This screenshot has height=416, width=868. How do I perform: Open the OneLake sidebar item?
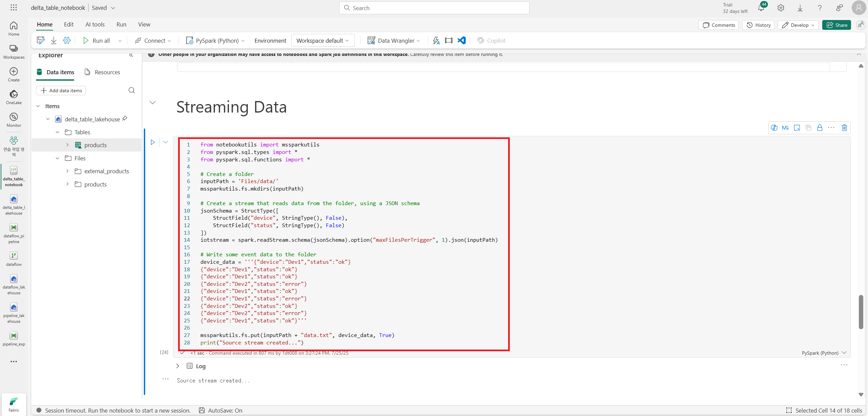(x=14, y=97)
